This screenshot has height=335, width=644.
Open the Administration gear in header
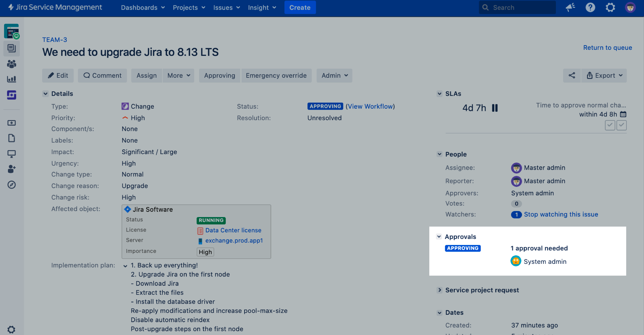610,7
